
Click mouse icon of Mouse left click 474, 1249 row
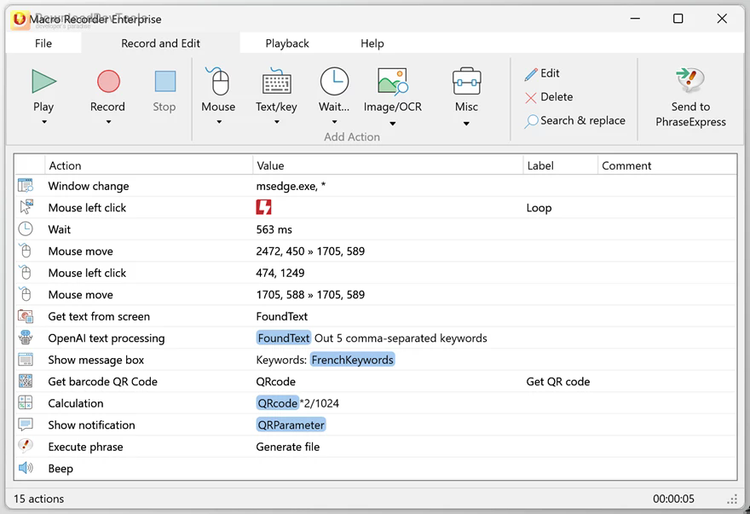tap(25, 273)
